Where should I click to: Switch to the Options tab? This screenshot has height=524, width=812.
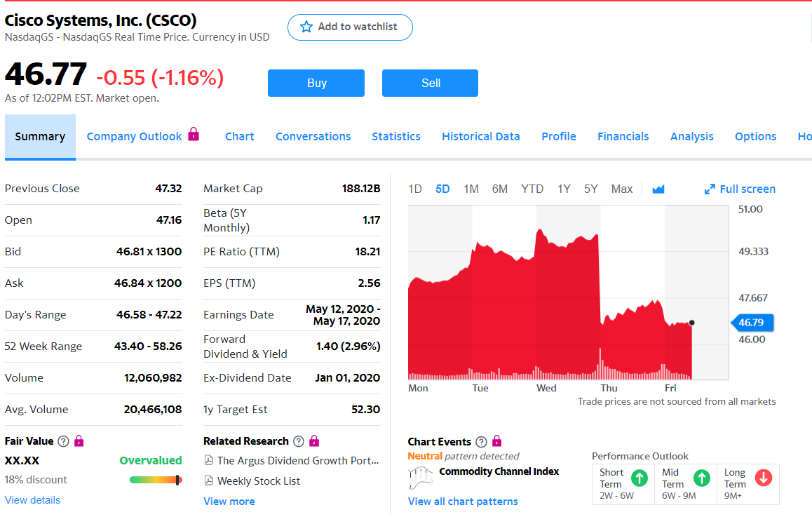click(x=756, y=136)
